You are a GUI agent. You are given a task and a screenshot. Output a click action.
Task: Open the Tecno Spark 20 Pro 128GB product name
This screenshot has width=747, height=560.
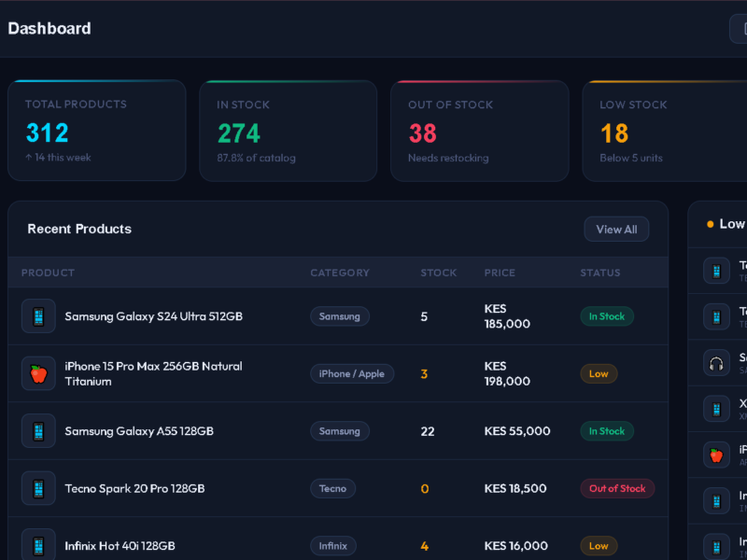click(x=134, y=488)
